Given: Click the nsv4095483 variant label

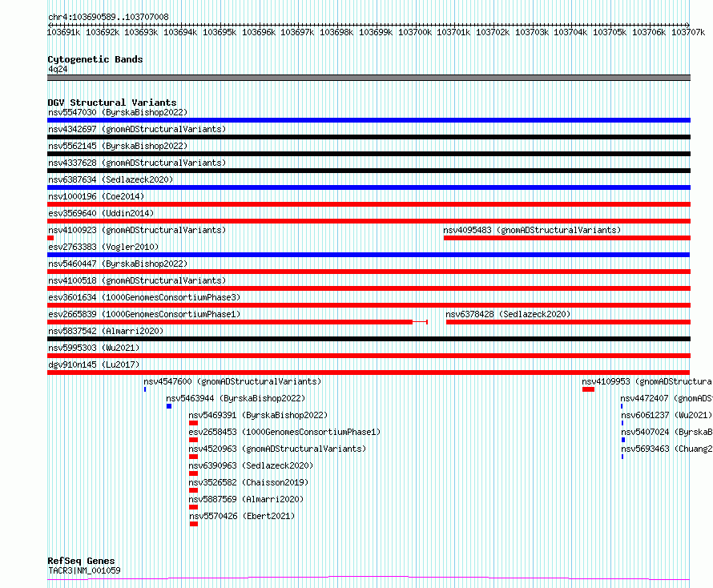Looking at the screenshot, I should [x=532, y=230].
